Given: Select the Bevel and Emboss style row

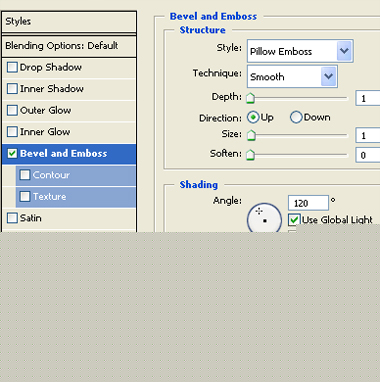Looking at the screenshot, I should pyautogui.click(x=69, y=154).
